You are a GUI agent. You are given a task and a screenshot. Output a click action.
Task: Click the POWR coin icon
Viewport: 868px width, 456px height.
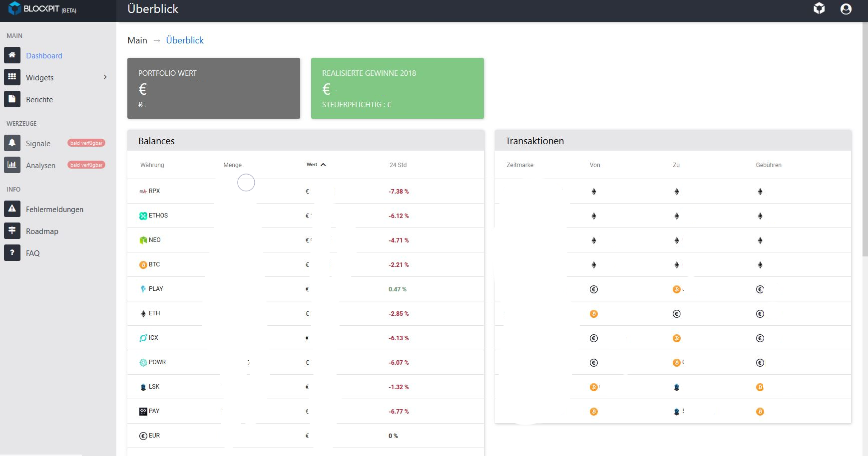tap(143, 363)
